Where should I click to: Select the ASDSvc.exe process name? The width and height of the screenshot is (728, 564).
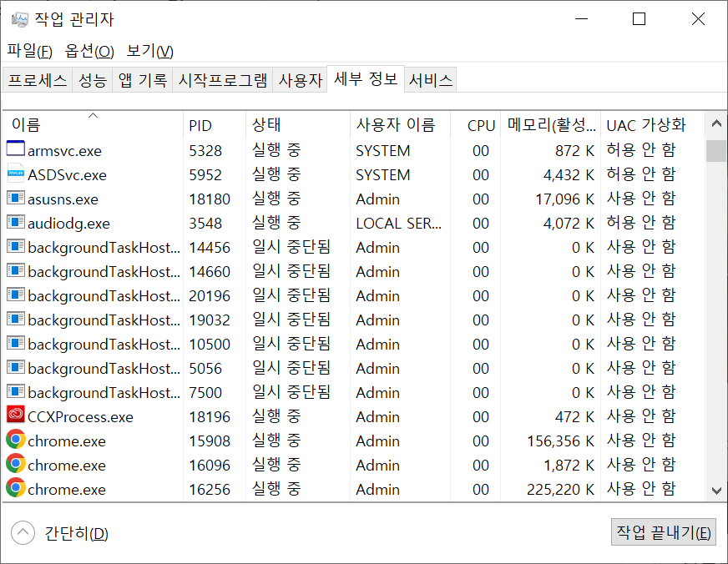[x=67, y=175]
